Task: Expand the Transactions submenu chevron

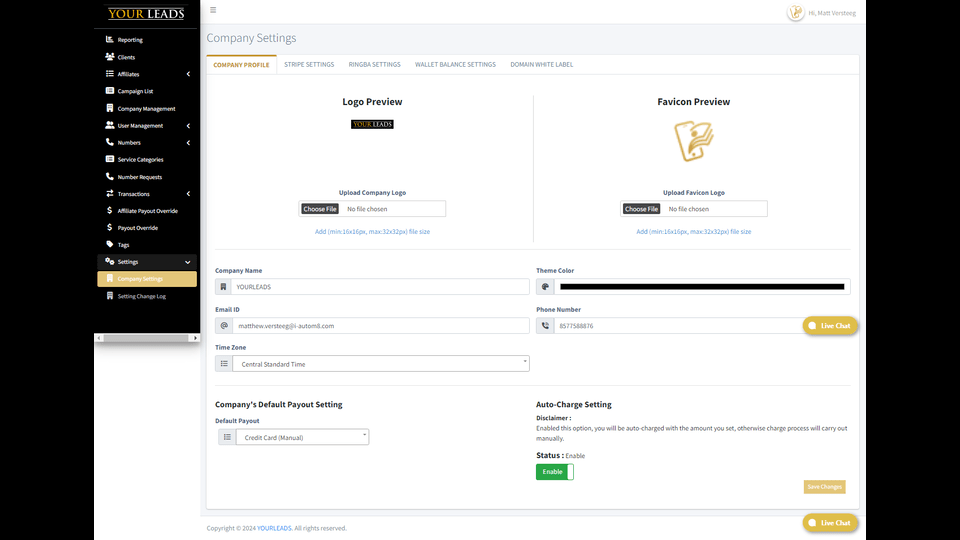Action: tap(188, 193)
